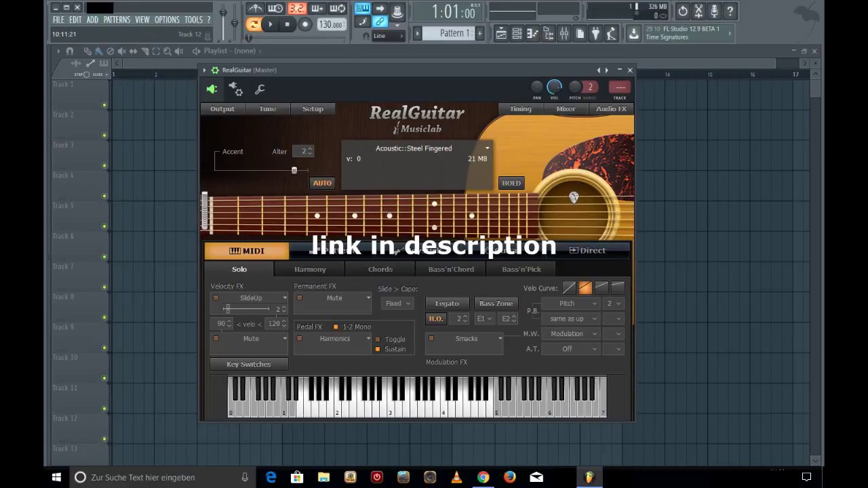Screen dimensions: 868x488
Task: Open the PATTERNS menu
Action: (117, 20)
